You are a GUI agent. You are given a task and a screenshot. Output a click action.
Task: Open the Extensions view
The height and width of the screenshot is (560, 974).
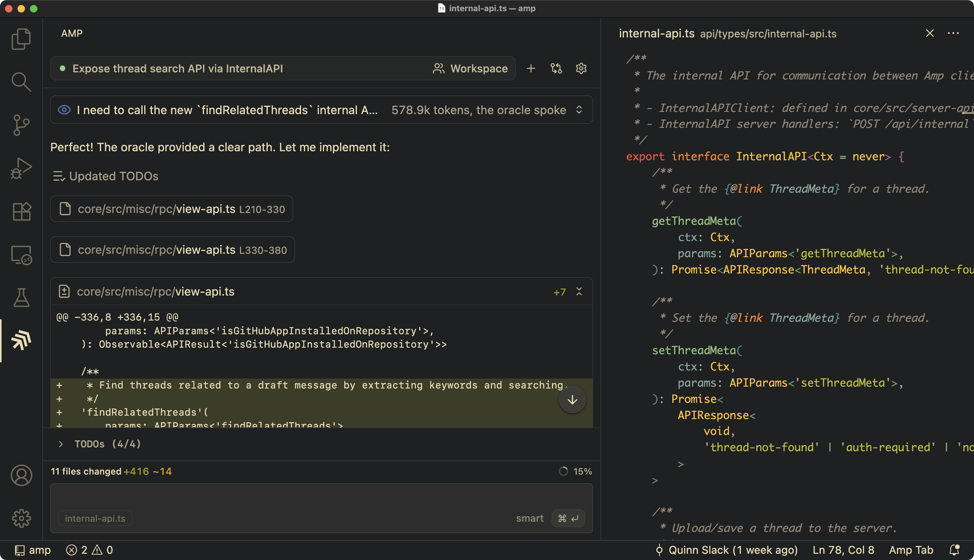tap(21, 211)
